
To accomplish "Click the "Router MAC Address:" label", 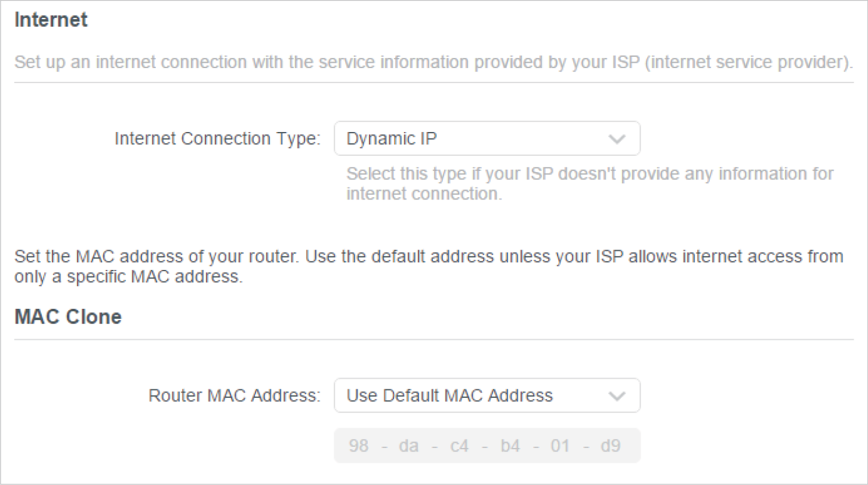I will (235, 395).
